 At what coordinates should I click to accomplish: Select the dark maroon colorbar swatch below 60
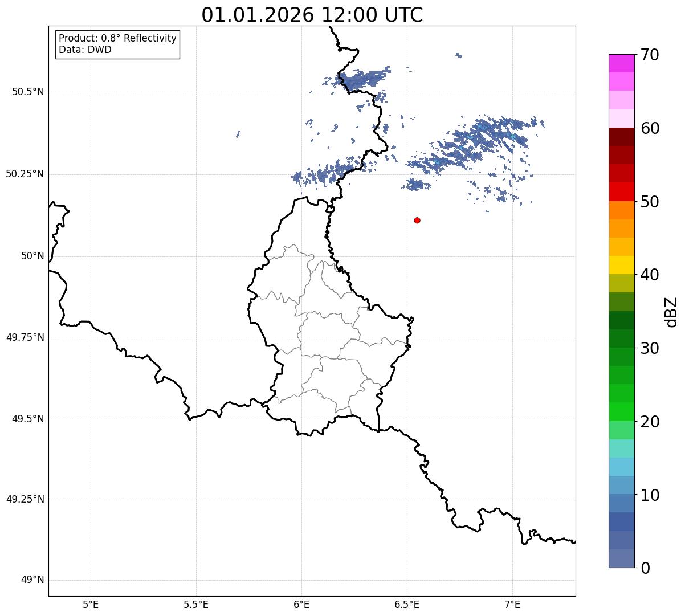(x=622, y=137)
